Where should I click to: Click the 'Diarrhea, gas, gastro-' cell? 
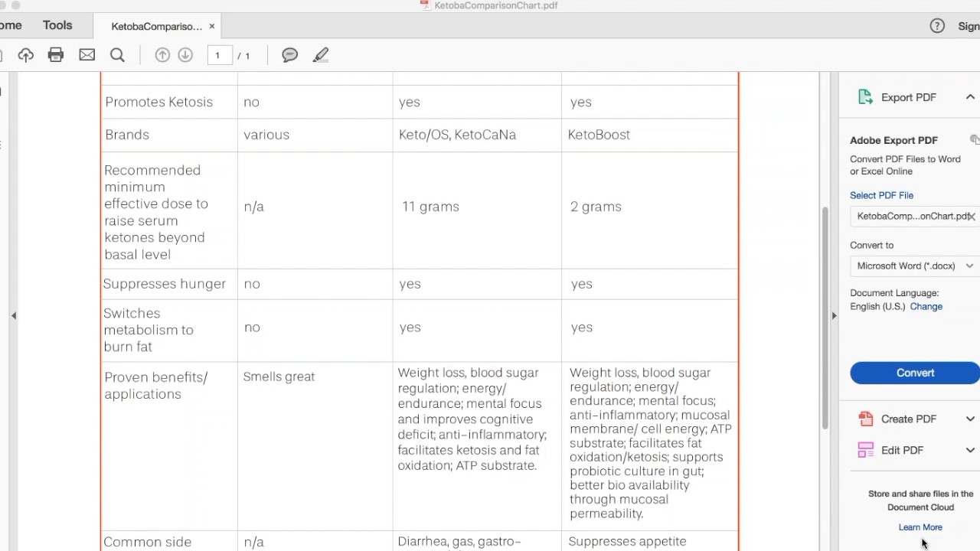(459, 541)
